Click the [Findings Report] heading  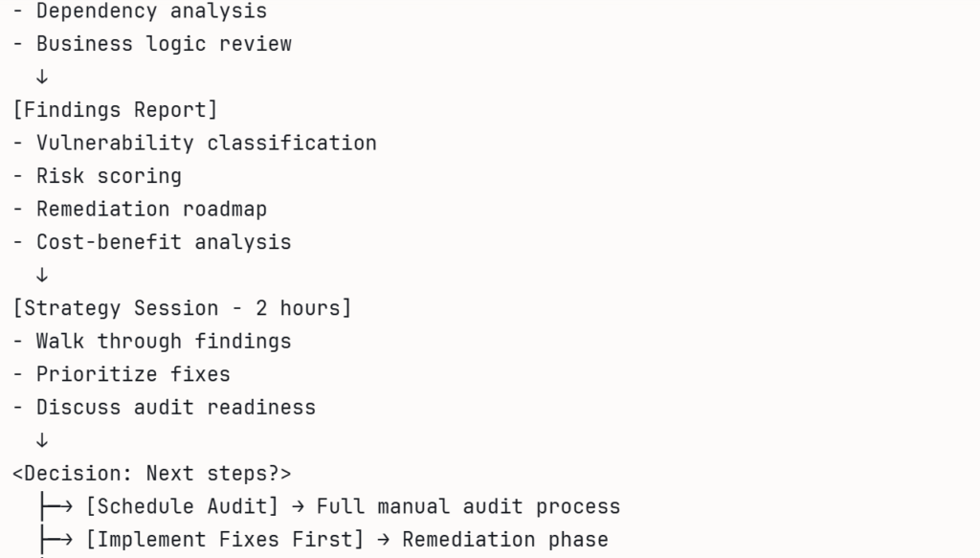point(115,109)
